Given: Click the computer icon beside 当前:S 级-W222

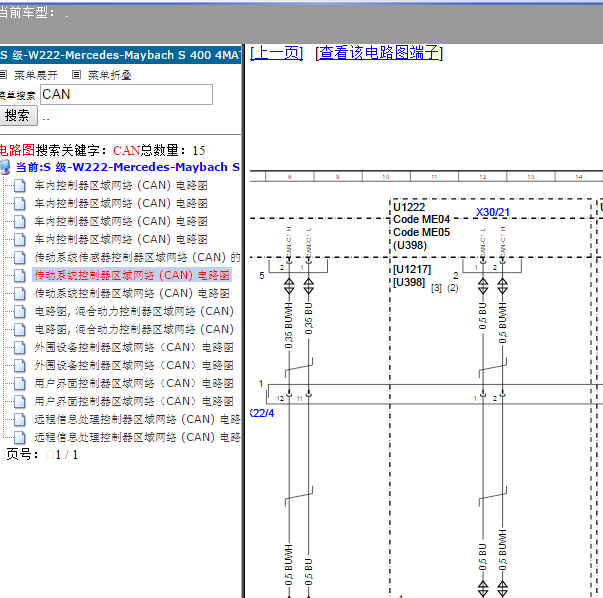Looking at the screenshot, I should coord(5,167).
